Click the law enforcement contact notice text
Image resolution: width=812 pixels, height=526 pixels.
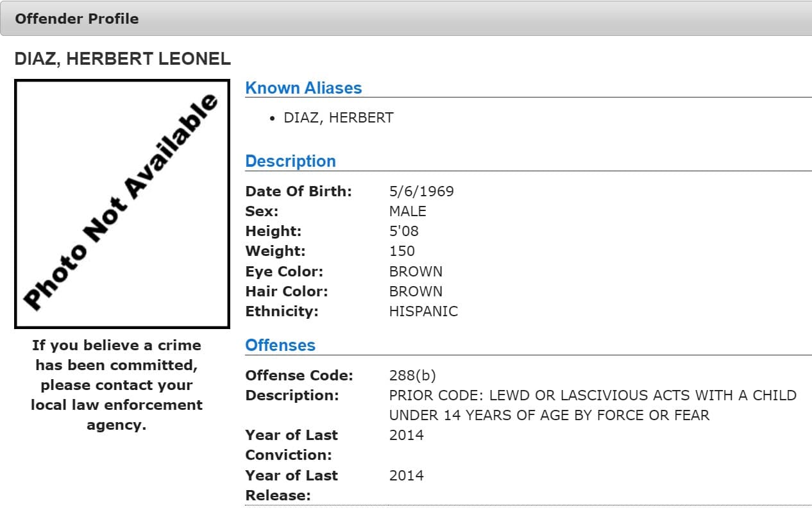point(117,385)
